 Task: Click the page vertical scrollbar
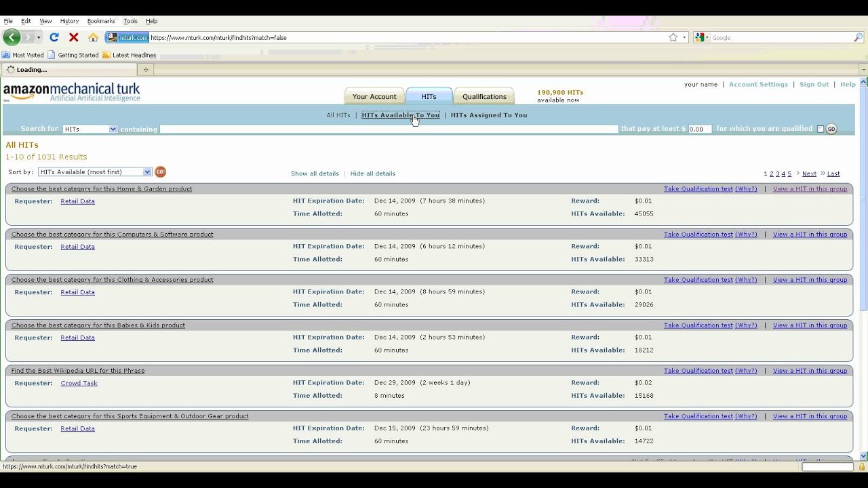click(863, 269)
